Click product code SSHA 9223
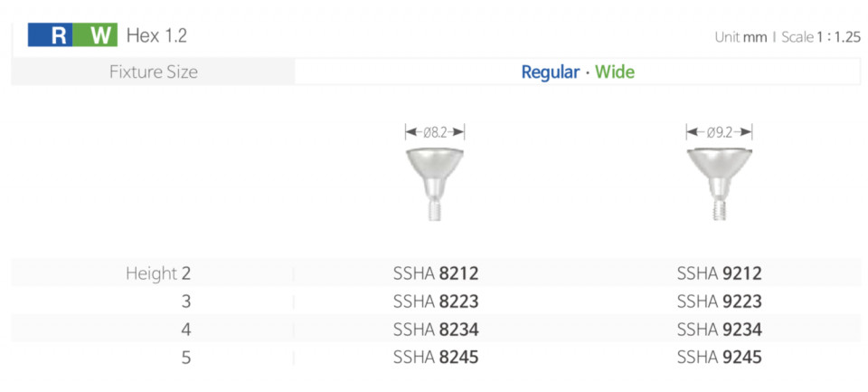This screenshot has height=392, width=868. 720,301
